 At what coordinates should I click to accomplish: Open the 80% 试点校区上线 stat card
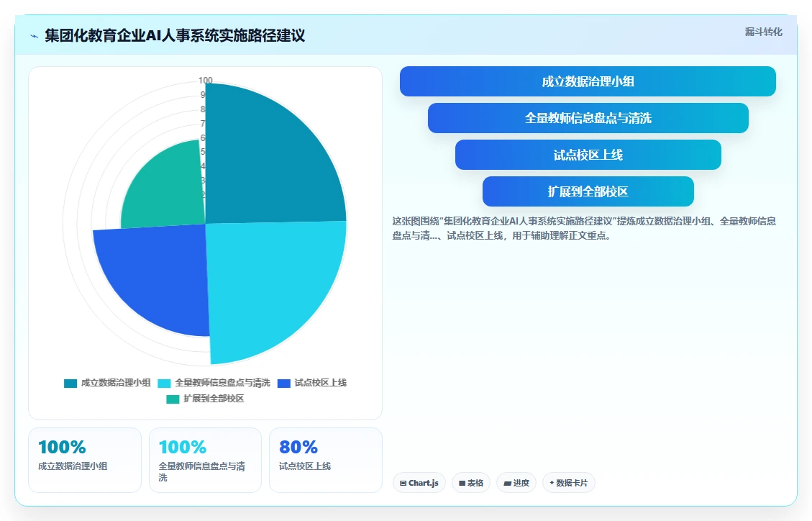[326, 460]
